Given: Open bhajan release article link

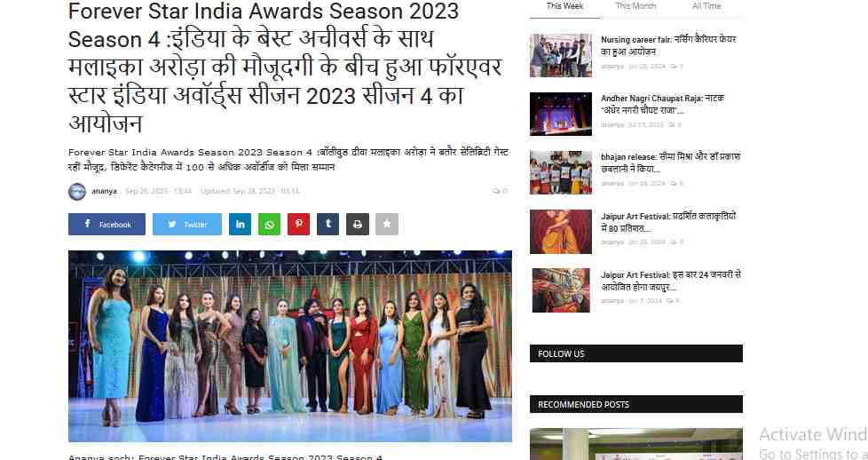Looking at the screenshot, I should point(671,163).
